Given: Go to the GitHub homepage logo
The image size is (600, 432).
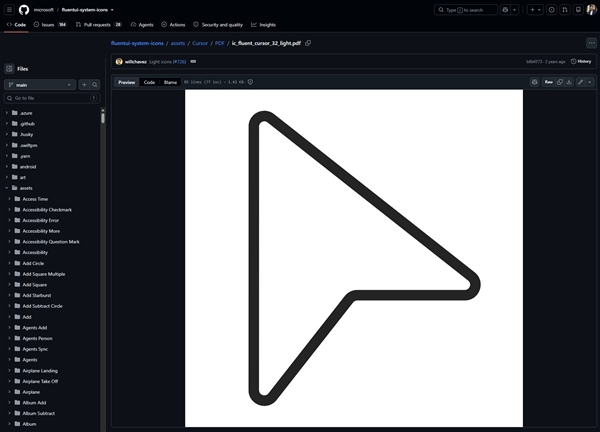Looking at the screenshot, I should [x=24, y=10].
